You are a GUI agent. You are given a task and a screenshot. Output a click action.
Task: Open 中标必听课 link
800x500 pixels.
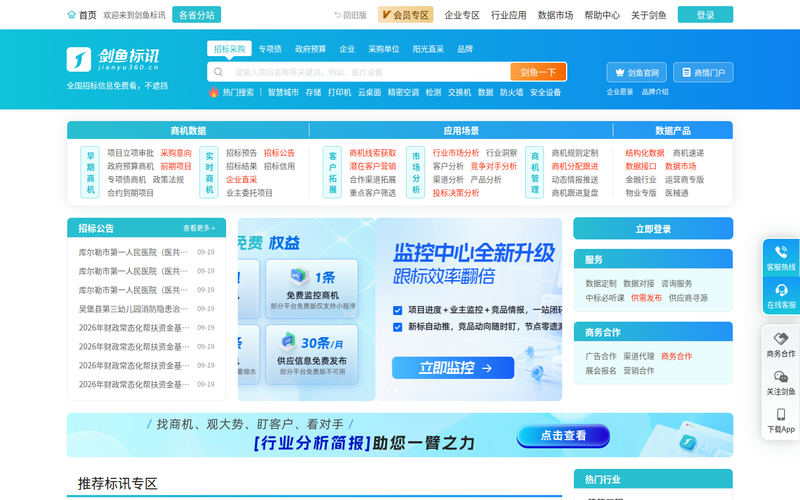point(605,298)
